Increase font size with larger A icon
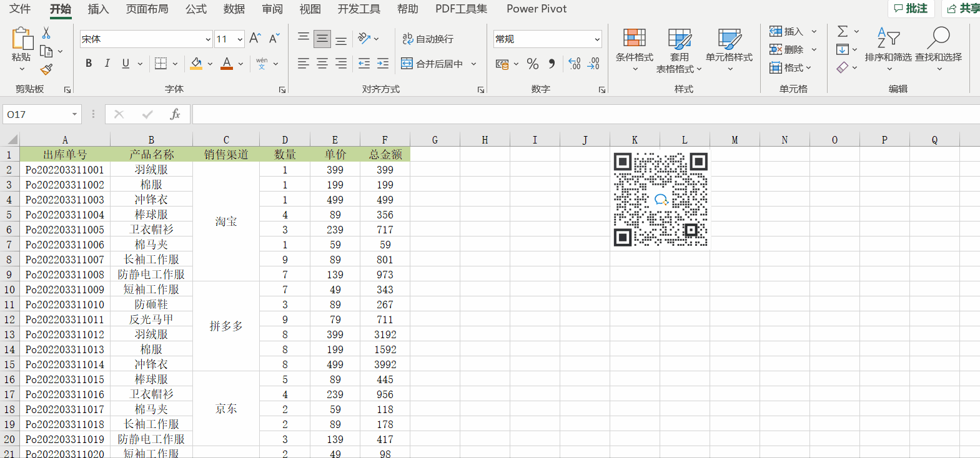This screenshot has width=980, height=458. (x=255, y=39)
